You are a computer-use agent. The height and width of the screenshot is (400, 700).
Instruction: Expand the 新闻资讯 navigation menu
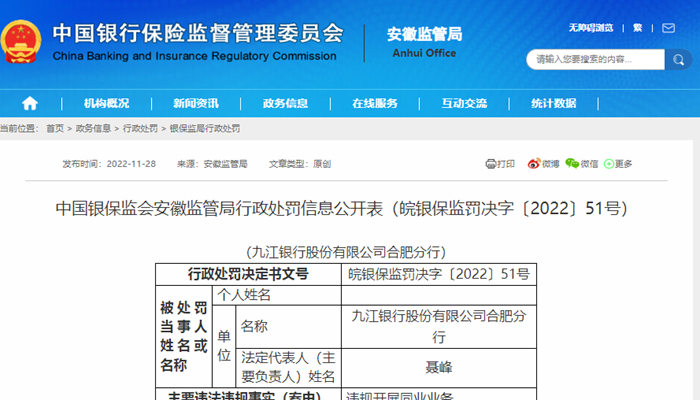195,103
